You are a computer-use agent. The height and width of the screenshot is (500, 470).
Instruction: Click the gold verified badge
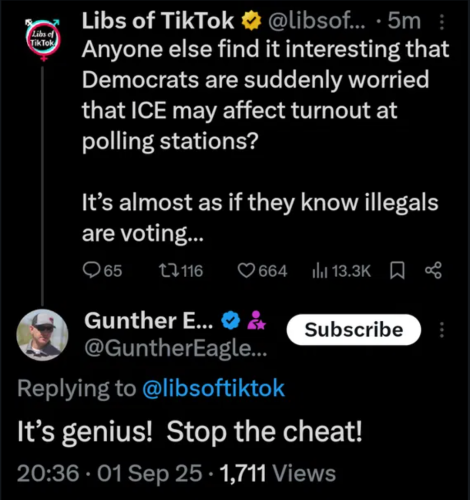(x=251, y=21)
